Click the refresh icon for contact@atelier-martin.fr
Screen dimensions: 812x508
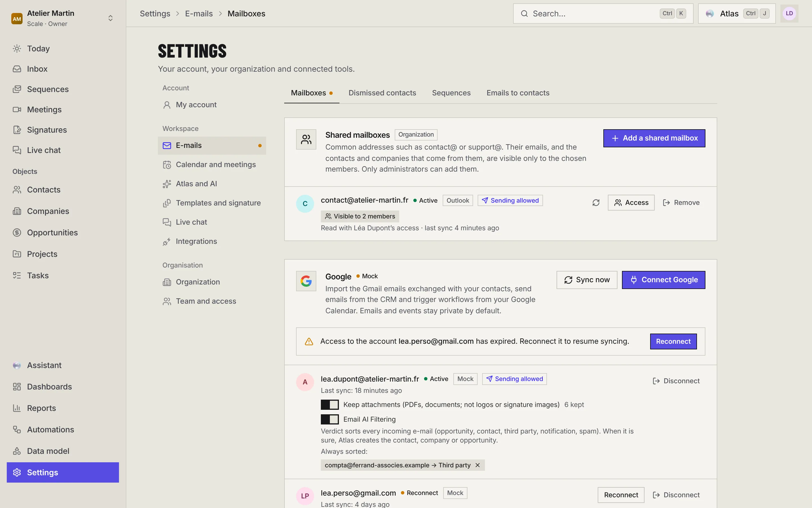596,203
